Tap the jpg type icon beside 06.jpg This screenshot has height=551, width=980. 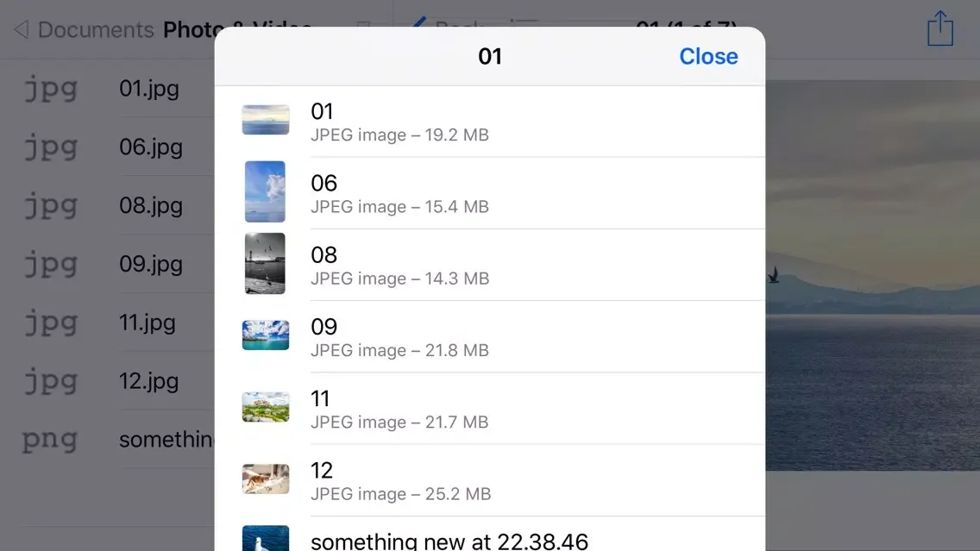(51, 147)
